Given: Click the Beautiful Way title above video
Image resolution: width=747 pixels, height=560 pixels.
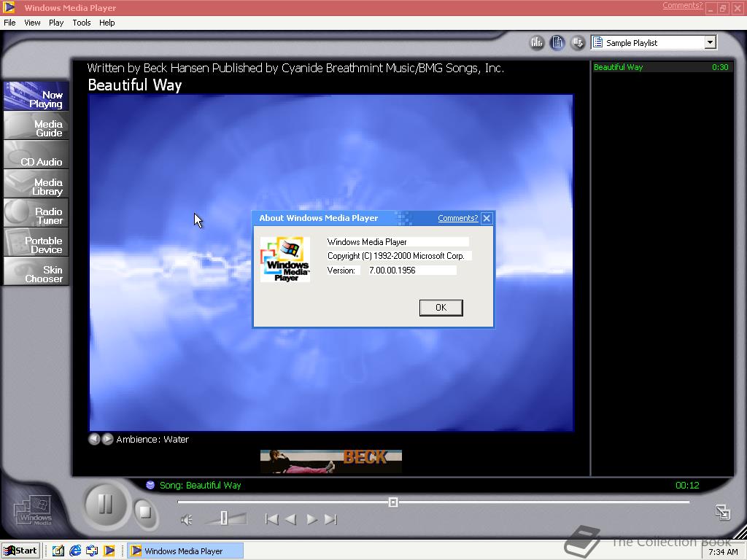Looking at the screenshot, I should [135, 85].
